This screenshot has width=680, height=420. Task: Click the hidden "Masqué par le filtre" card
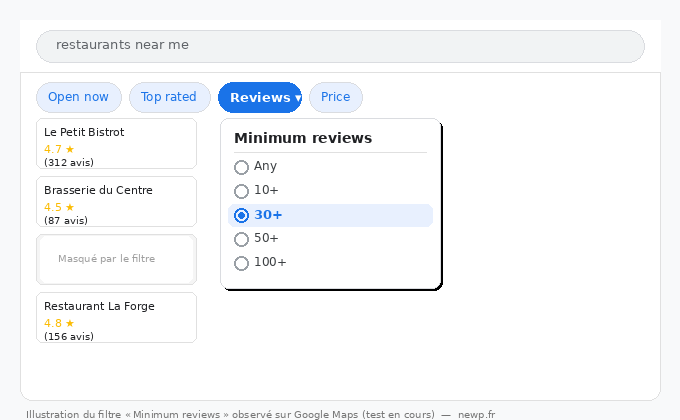[116, 259]
